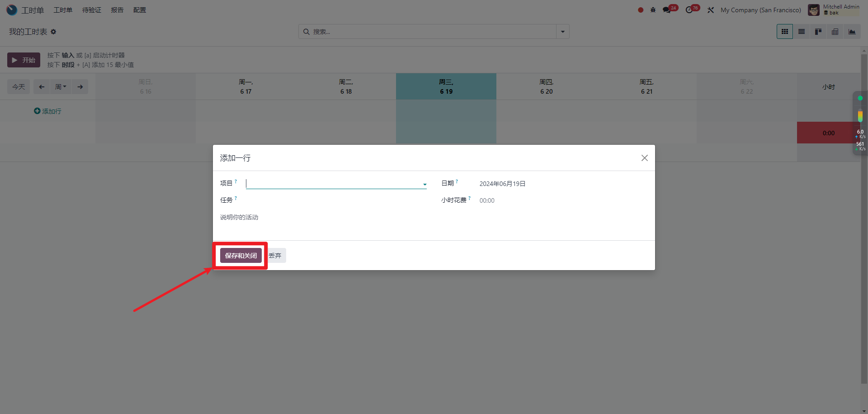The image size is (868, 414).
Task: Click the settings gear next to 我的工时表
Action: tap(53, 32)
